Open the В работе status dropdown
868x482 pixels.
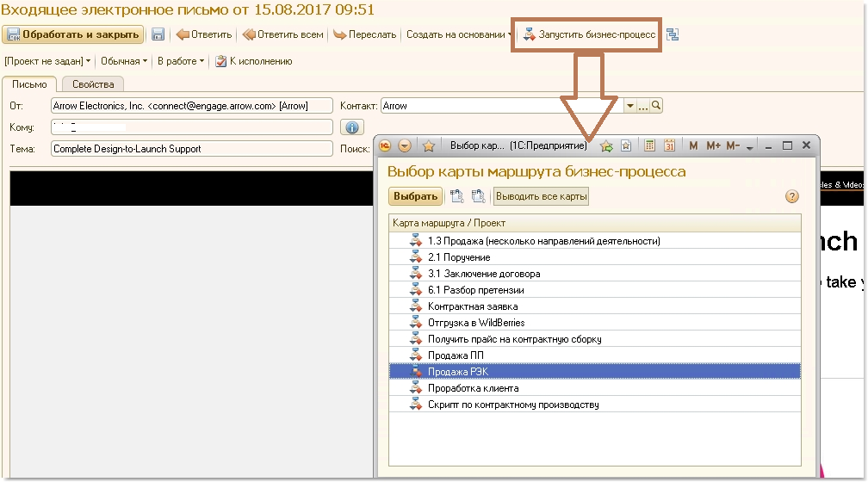tap(181, 61)
